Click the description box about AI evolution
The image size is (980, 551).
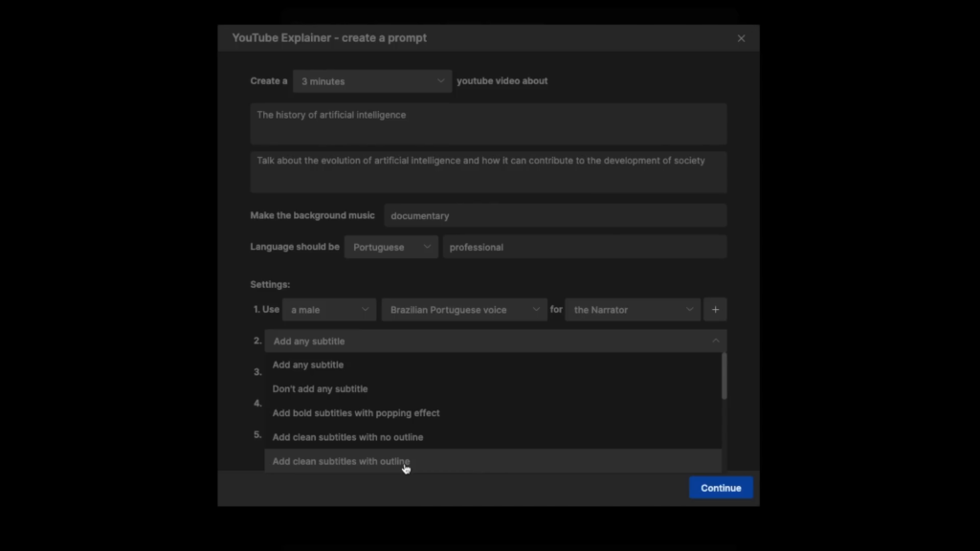pos(488,171)
